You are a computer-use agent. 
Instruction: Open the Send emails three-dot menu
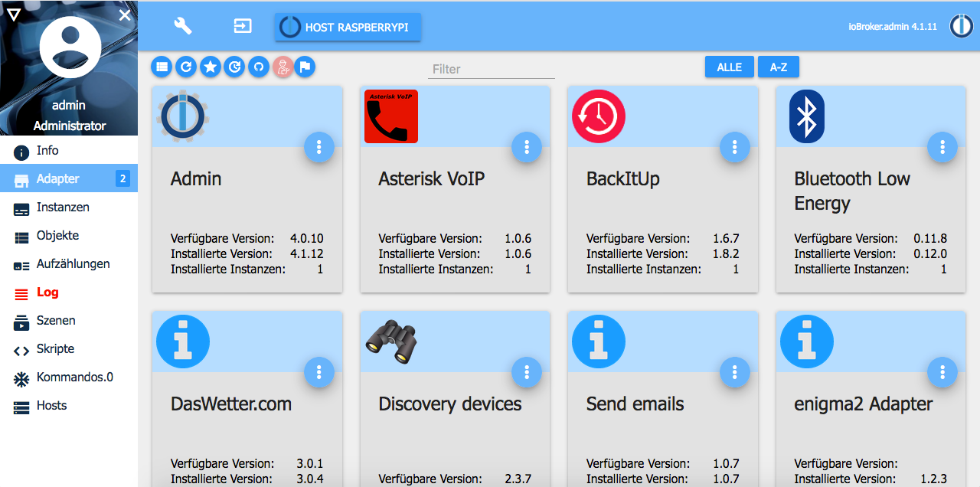click(735, 372)
